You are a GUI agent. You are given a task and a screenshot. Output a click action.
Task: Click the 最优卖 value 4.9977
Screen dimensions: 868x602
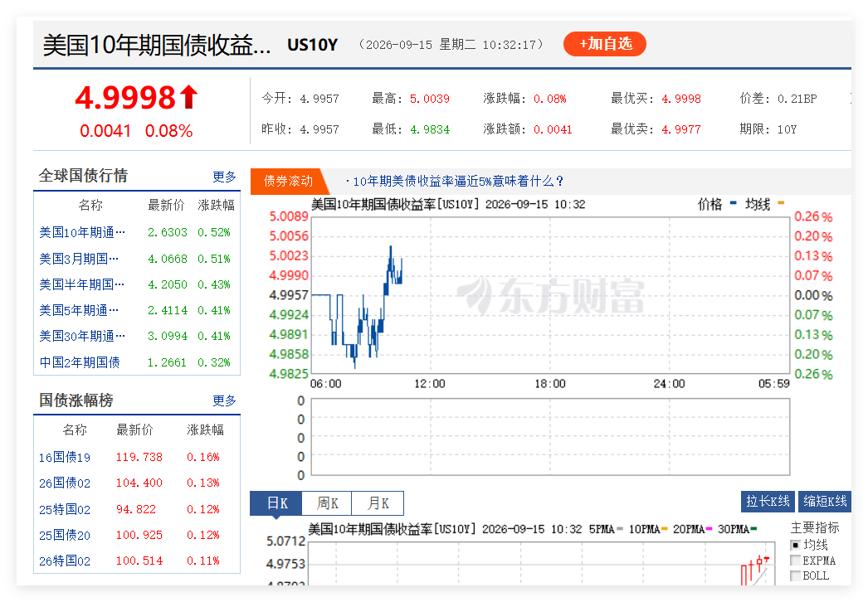click(x=681, y=129)
